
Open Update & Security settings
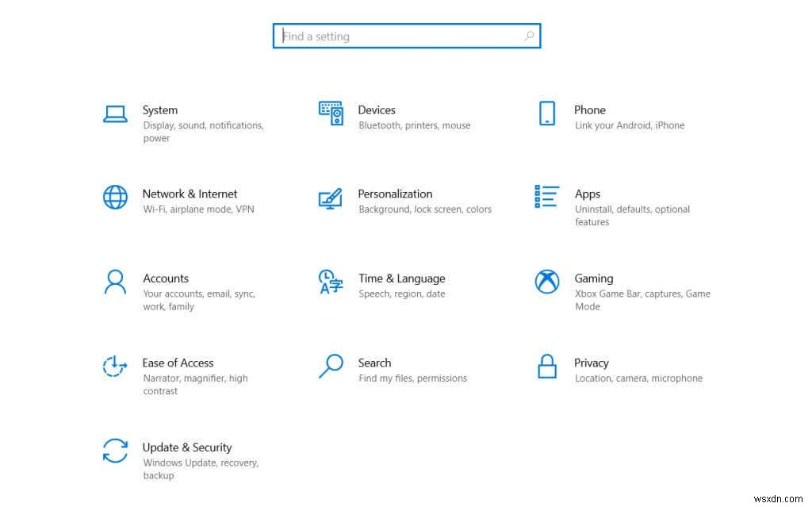(187, 447)
